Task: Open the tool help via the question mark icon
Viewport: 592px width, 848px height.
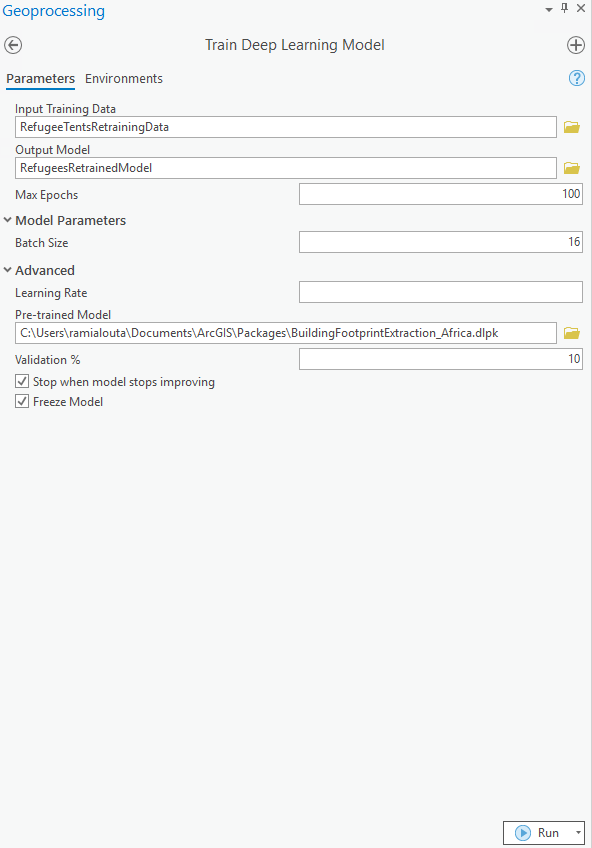Action: tap(576, 78)
